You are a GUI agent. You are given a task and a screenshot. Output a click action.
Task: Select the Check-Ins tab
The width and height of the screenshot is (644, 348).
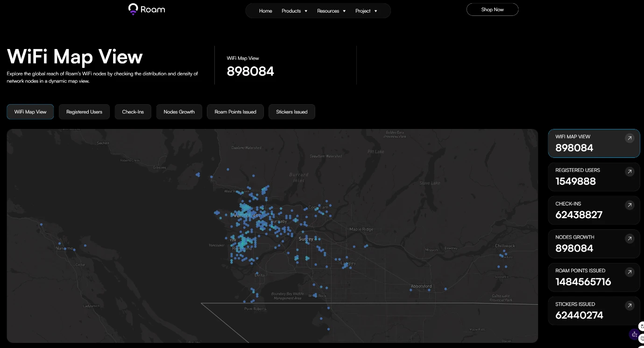click(133, 112)
